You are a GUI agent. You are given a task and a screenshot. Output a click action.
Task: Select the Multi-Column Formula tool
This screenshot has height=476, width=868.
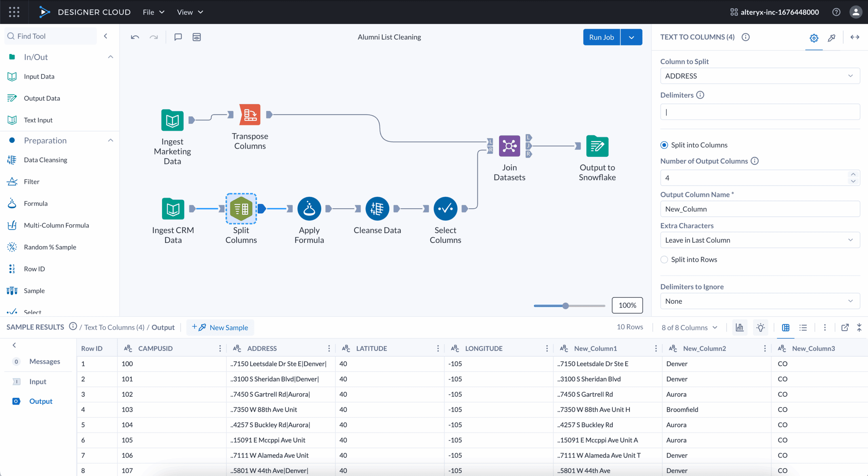pos(56,225)
